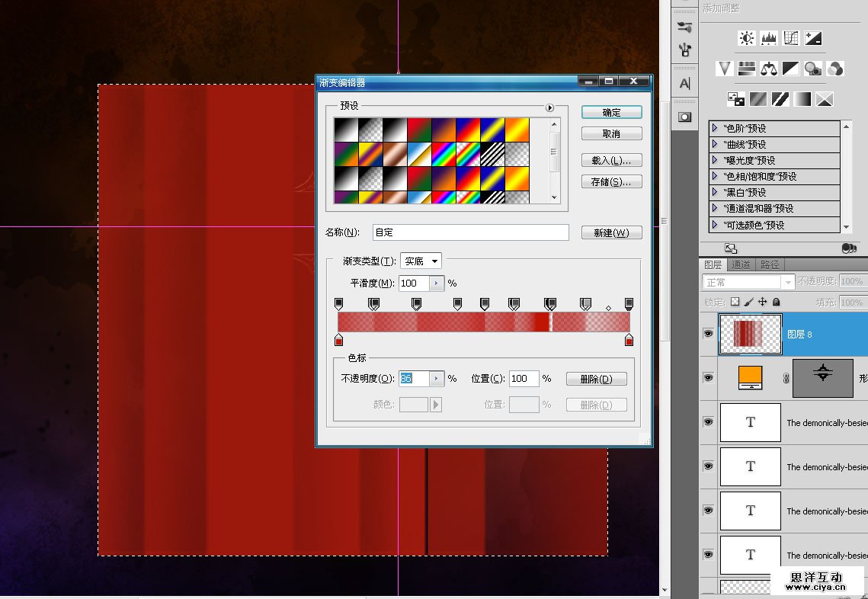Click the 名称 gradient name text field
Viewport: 868px width, 599px height.
[470, 232]
